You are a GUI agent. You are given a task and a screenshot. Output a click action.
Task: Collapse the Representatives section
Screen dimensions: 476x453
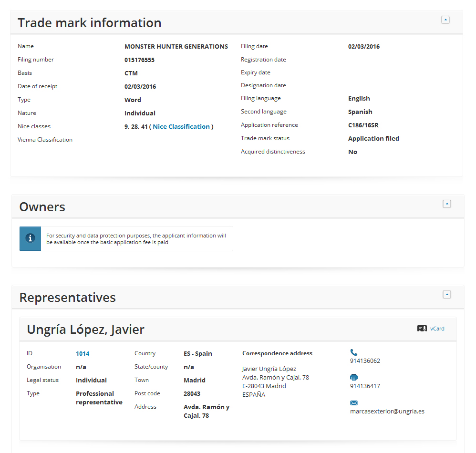446,294
